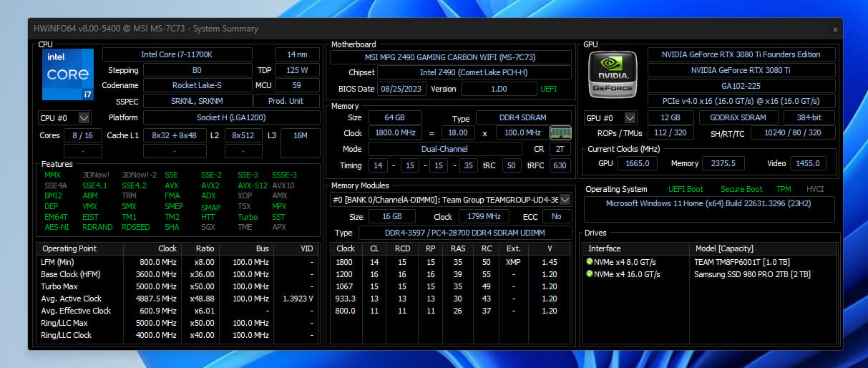The image size is (868, 368).
Task: Close the System Summary window
Action: click(x=834, y=29)
